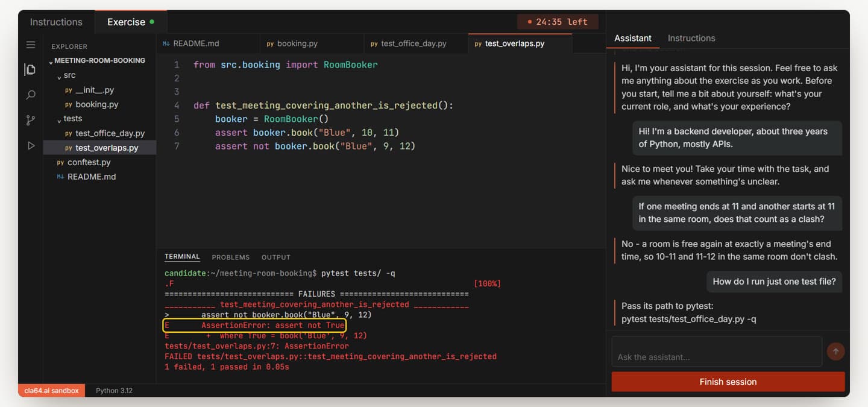Click tests/test_overlaps.py:7 AssertionError terminal line

[257, 346]
